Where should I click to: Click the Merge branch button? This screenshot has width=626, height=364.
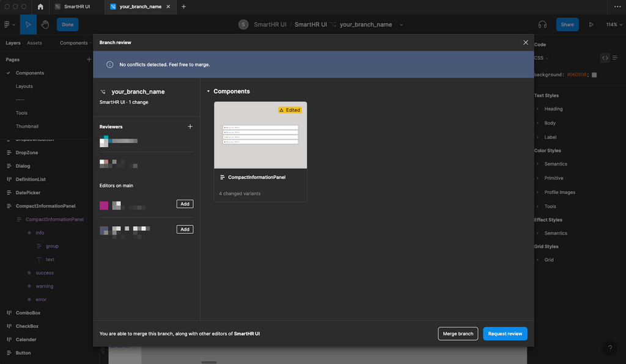tap(458, 333)
